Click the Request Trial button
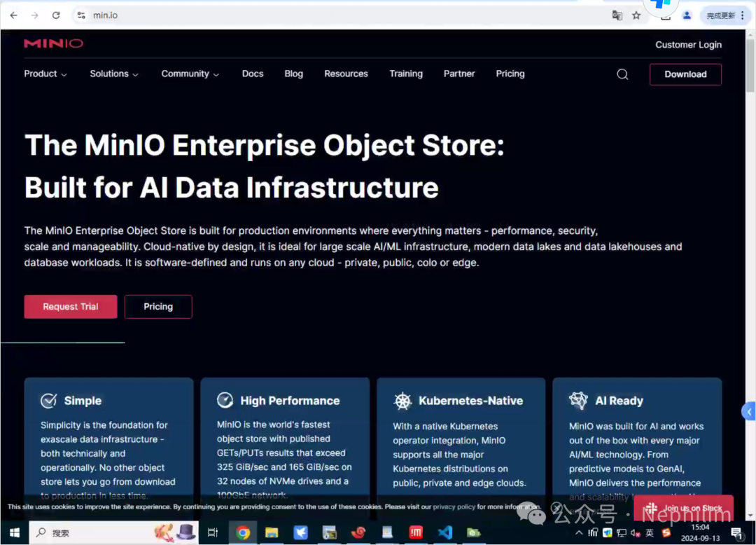This screenshot has width=756, height=545. pyautogui.click(x=71, y=307)
